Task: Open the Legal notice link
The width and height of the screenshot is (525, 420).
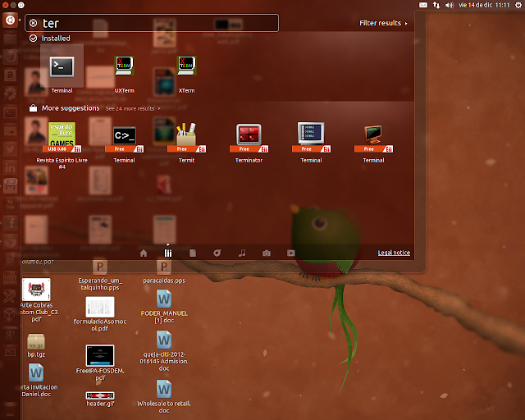Action: (394, 253)
